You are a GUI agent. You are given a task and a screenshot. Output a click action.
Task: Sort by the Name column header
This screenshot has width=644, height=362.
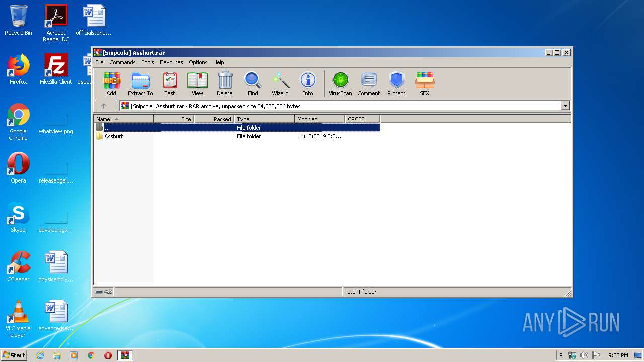124,119
